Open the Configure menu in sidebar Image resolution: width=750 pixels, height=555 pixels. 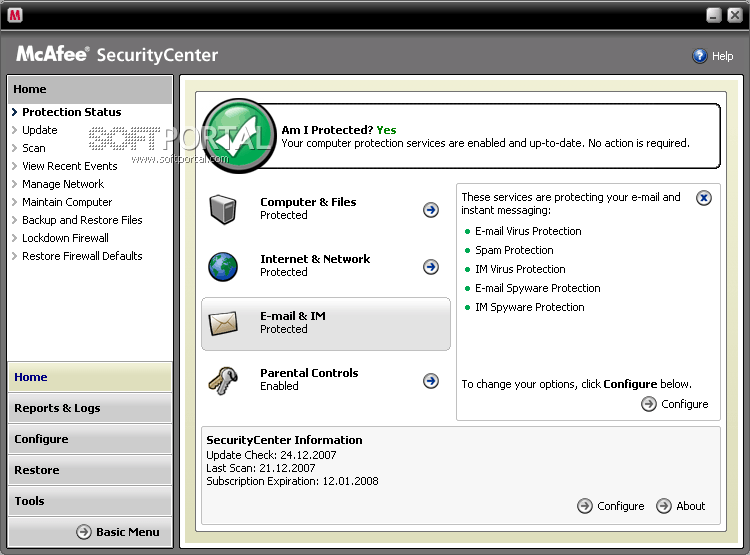click(90, 439)
